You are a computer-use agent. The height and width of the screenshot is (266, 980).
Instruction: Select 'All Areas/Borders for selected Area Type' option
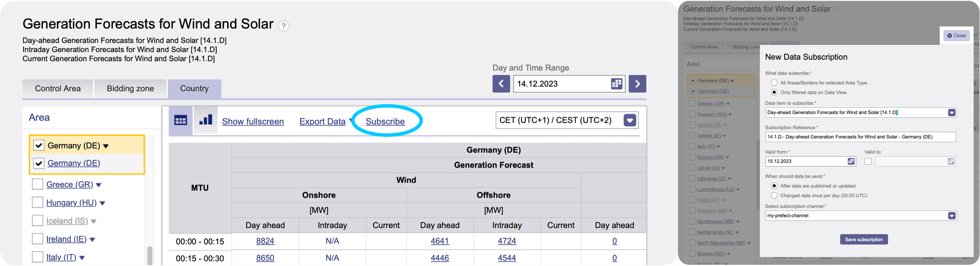point(774,83)
